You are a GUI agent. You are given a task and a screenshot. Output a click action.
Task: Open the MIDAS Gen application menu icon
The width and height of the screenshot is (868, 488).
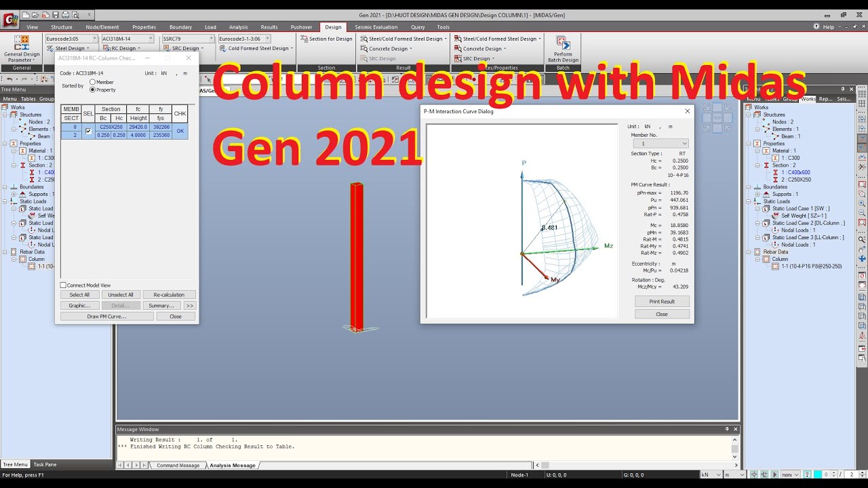10,20
